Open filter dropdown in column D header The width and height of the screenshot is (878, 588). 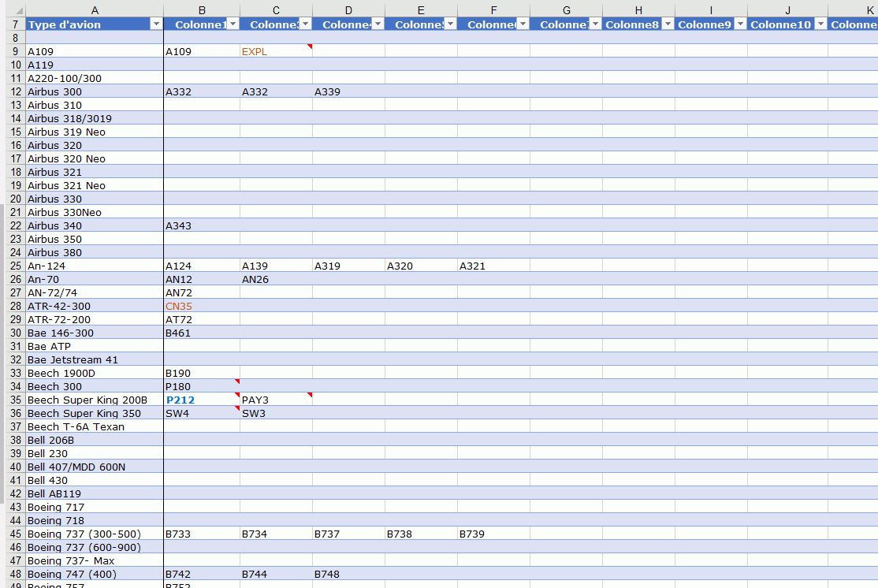click(378, 24)
